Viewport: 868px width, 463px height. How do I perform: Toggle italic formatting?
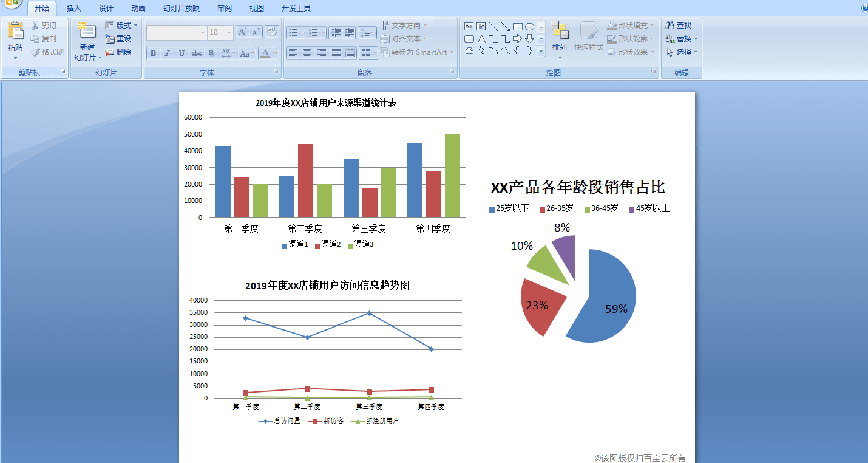click(x=168, y=53)
